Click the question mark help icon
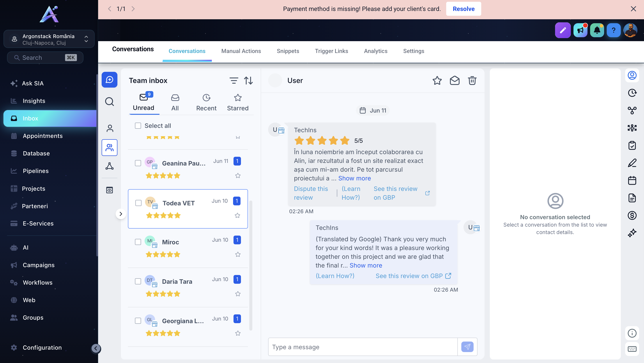644x363 pixels. coord(614,30)
